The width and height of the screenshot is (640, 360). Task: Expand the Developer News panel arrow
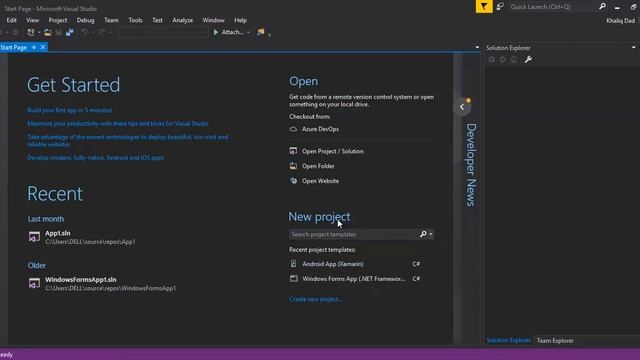click(x=462, y=107)
